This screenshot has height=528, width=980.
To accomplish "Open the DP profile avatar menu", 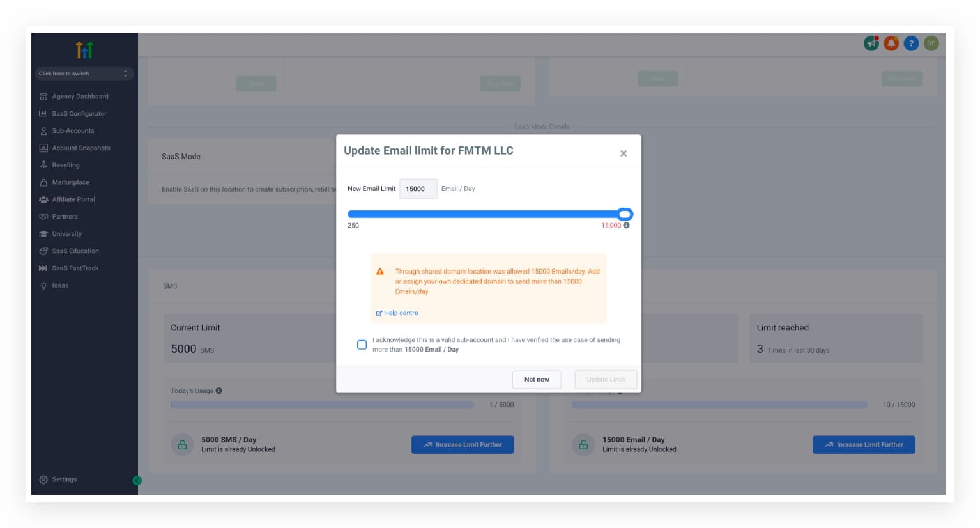I will [x=930, y=43].
